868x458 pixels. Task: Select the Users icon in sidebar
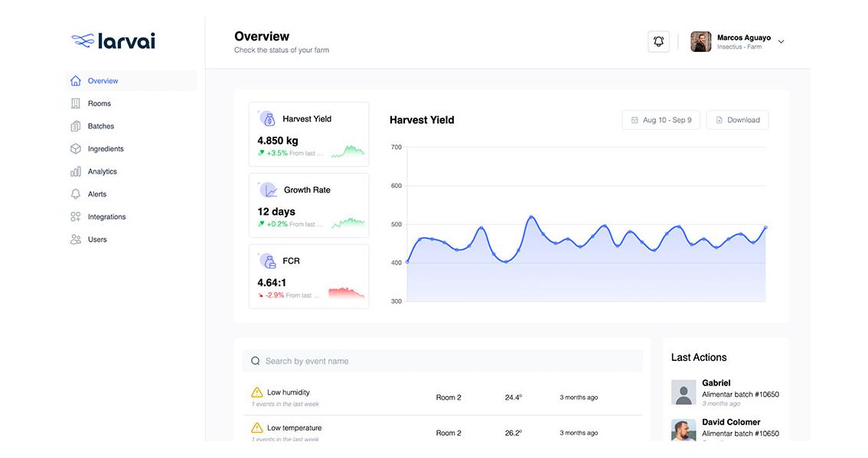(x=75, y=239)
